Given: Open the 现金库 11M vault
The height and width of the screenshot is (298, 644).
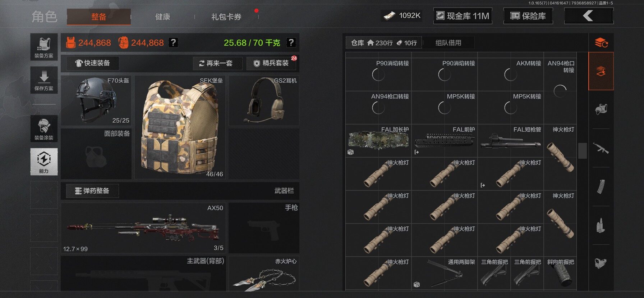Looking at the screenshot, I should [x=463, y=16].
